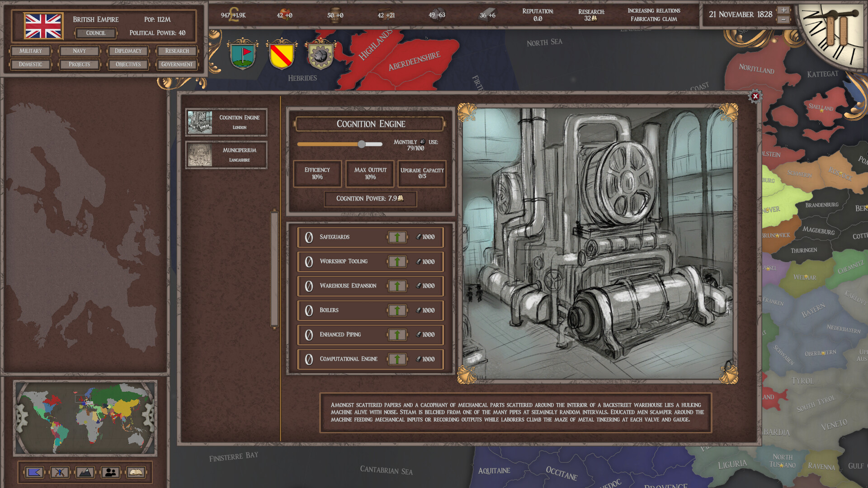Adjust the monthly use slider
The height and width of the screenshot is (488, 868).
[x=362, y=144]
